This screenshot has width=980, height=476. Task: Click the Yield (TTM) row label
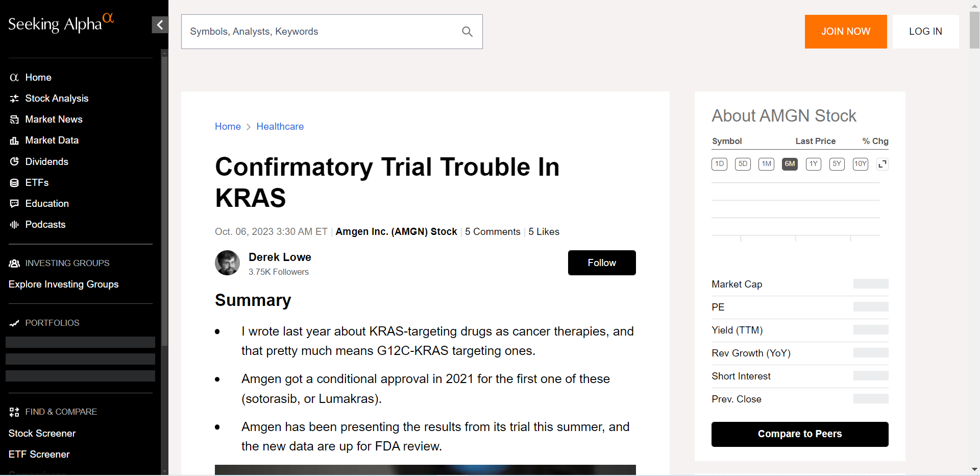pyautogui.click(x=737, y=330)
